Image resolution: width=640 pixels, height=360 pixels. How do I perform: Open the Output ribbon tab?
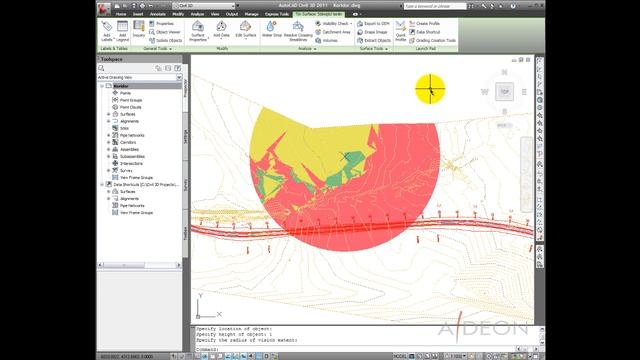[x=232, y=14]
